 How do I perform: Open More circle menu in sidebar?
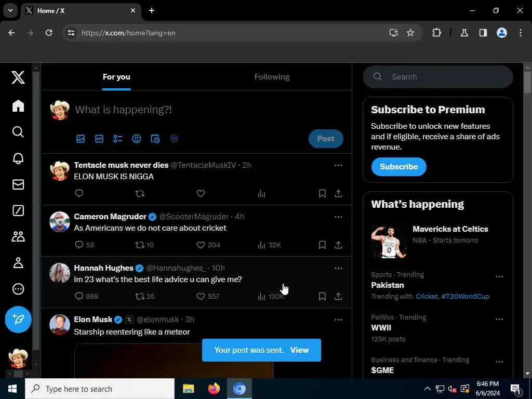pos(18,289)
